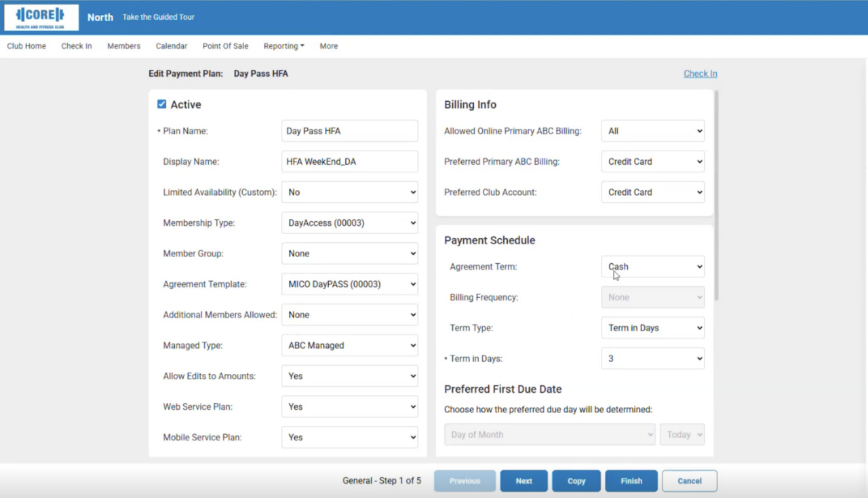The image size is (868, 498).
Task: Click the right panel vertical scrollbar
Action: (716, 197)
